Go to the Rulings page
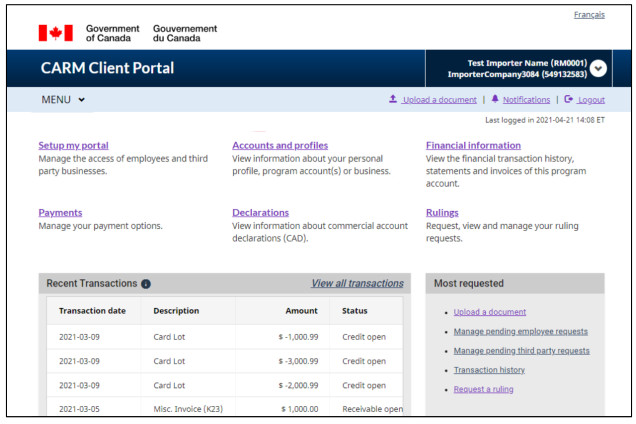636x424 pixels. [442, 212]
